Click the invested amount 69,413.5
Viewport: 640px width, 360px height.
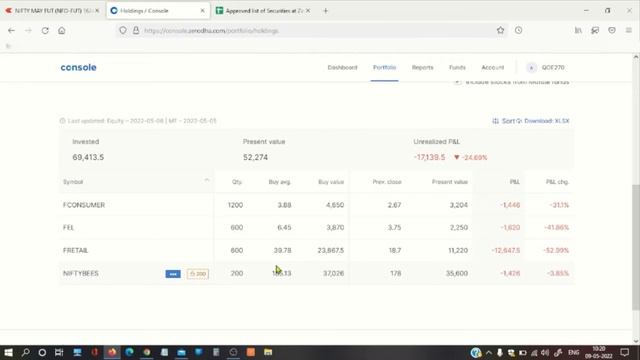(x=88, y=157)
